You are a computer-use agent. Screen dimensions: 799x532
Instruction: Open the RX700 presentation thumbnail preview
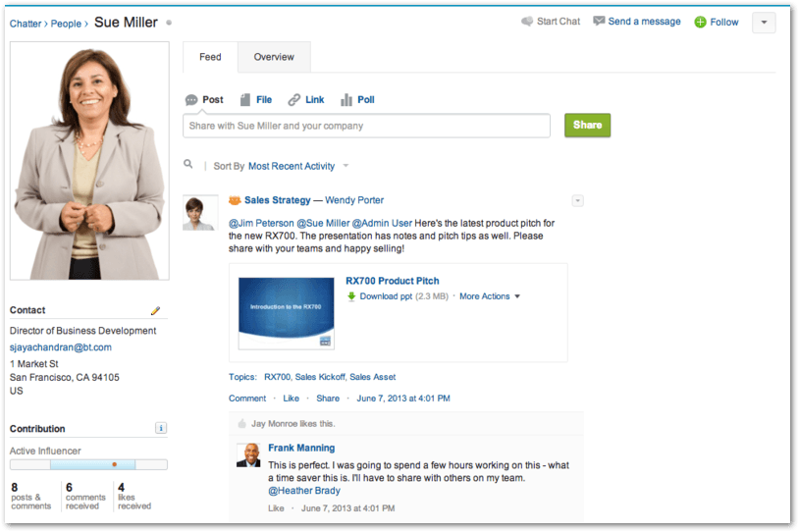286,313
